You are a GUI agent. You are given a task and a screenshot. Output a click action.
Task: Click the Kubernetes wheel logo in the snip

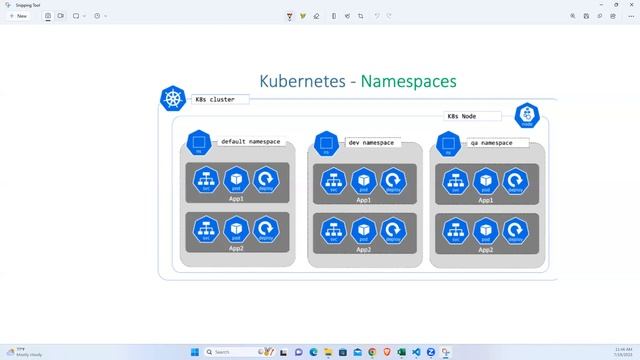173,98
